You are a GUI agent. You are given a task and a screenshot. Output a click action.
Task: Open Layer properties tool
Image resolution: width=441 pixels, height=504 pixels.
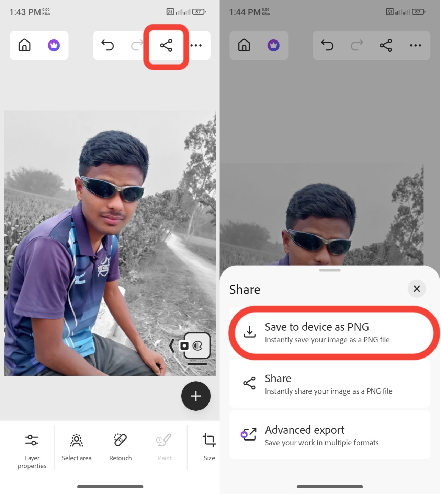[32, 449]
